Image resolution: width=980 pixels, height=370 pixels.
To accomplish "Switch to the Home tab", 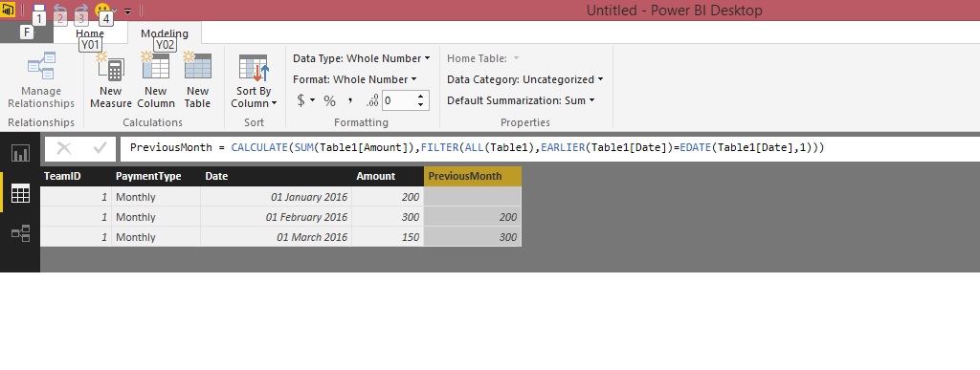I will click(x=90, y=33).
